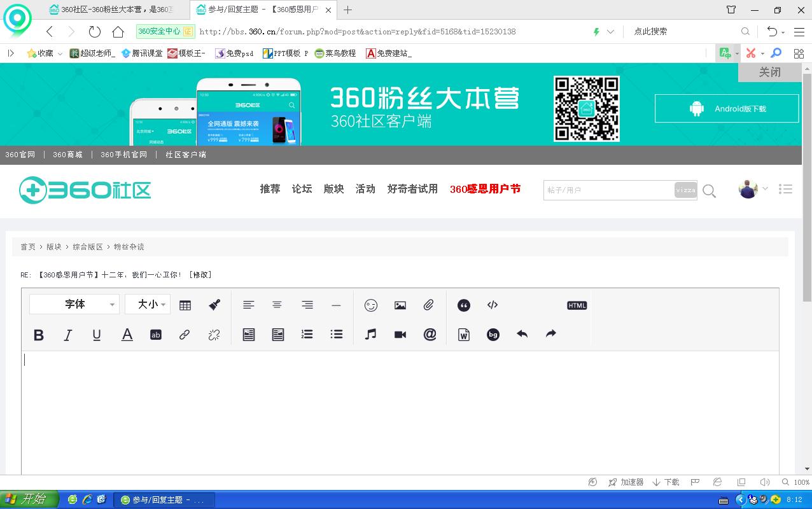This screenshot has width=812, height=509.
Task: Open the site list menu icon beside avatar
Action: point(785,189)
